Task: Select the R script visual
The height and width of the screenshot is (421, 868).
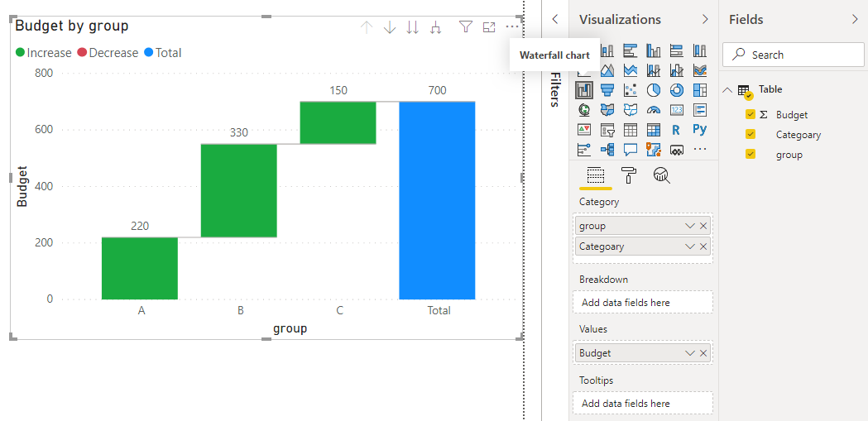Action: click(677, 130)
